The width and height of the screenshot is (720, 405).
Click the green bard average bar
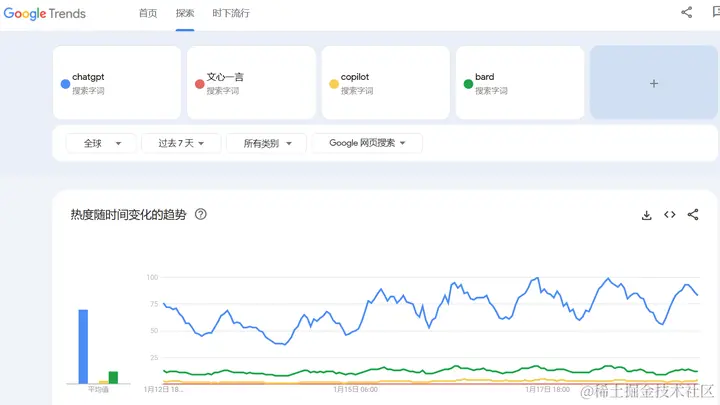click(113, 377)
